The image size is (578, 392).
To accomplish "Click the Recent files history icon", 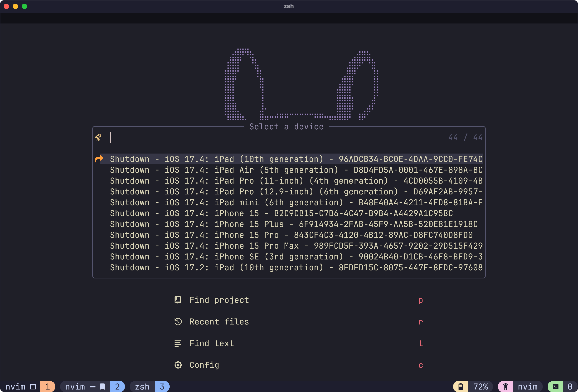I will 178,322.
